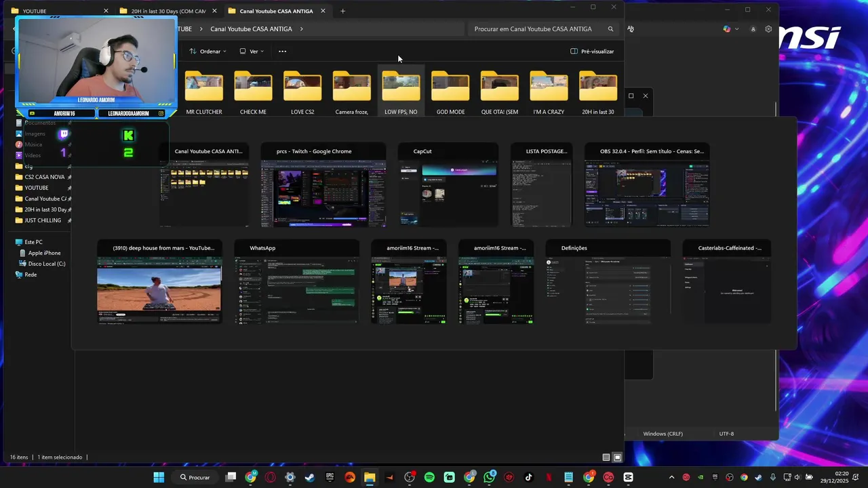Add a new Explorer tab
The image size is (868, 488).
click(x=342, y=11)
